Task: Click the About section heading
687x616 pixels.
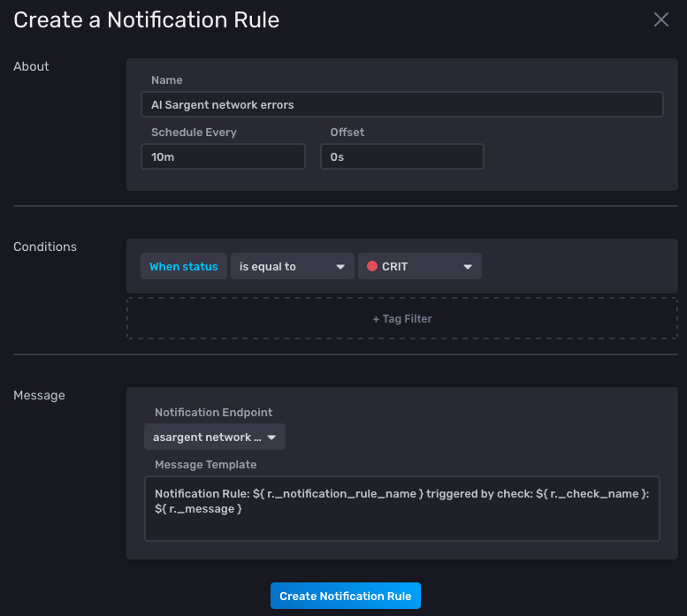Action: (x=32, y=66)
